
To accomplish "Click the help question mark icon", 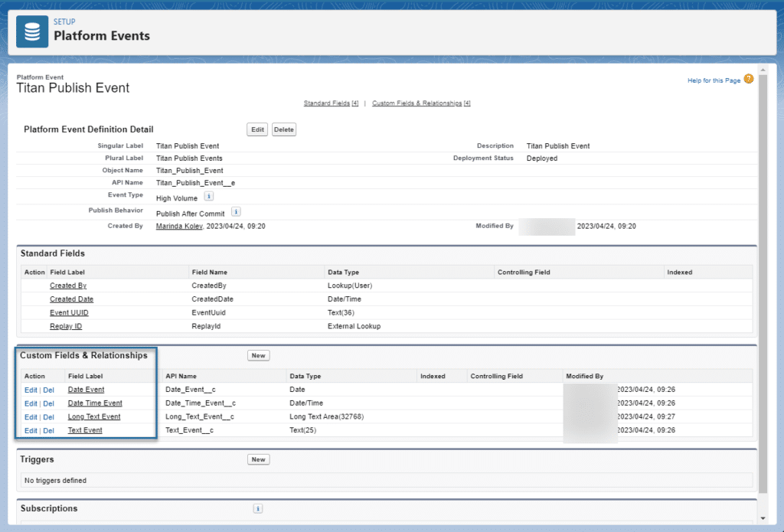I will pos(749,80).
